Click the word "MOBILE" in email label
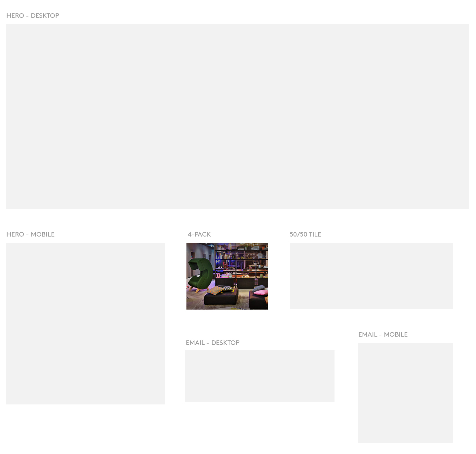 click(x=395, y=334)
